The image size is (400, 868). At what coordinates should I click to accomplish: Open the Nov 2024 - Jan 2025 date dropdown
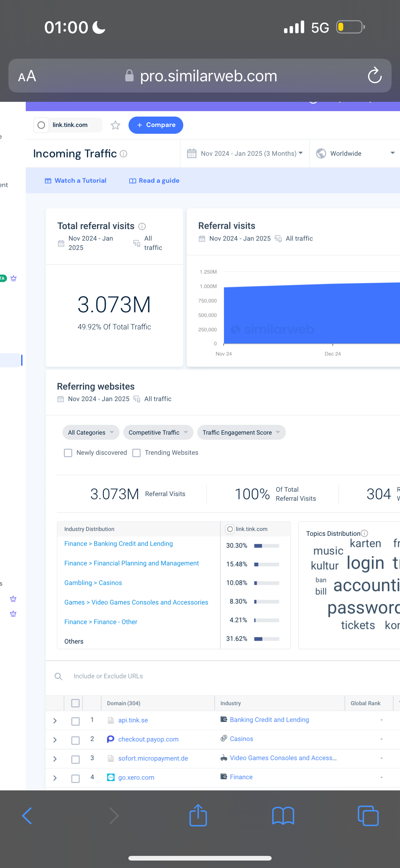pyautogui.click(x=245, y=154)
